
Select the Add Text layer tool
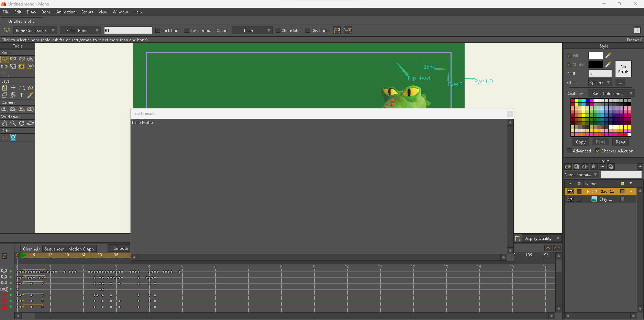coord(22,95)
